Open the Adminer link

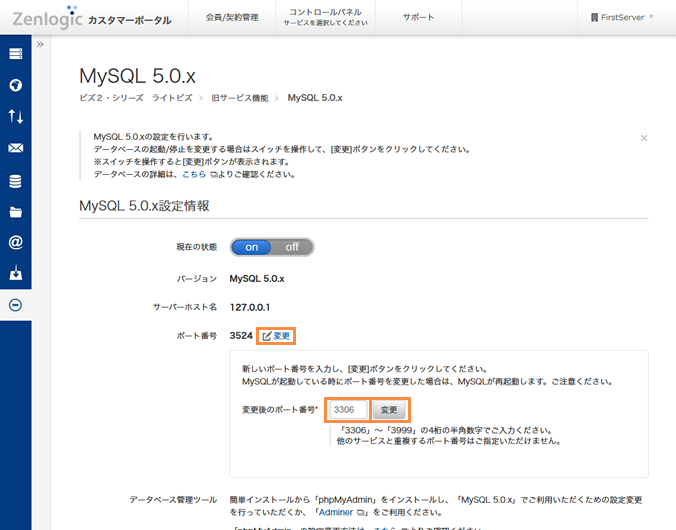click(336, 512)
